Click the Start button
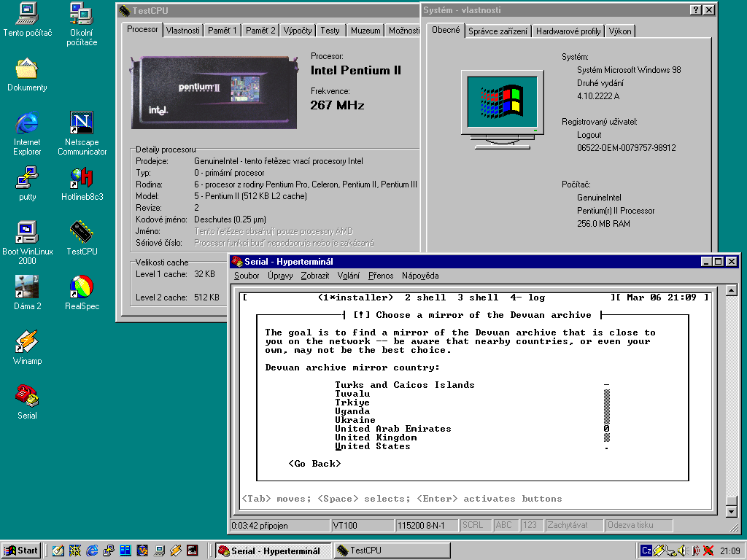This screenshot has width=747, height=560. coord(21,551)
